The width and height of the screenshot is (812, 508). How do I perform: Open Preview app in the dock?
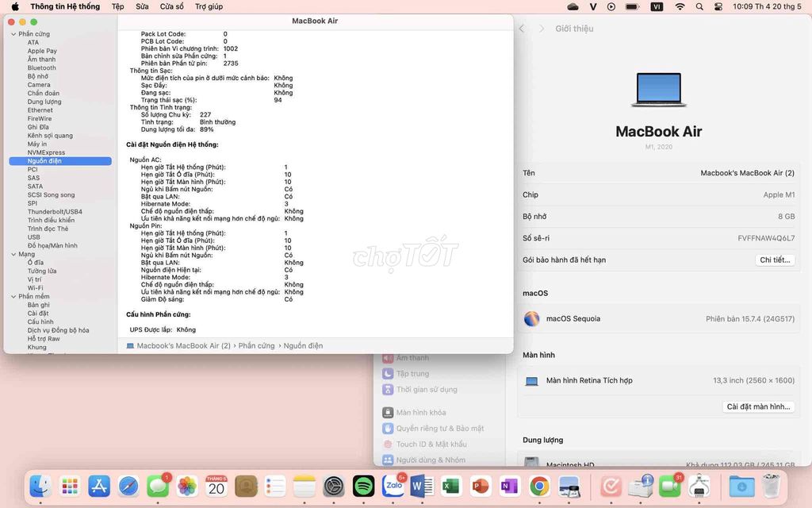tap(569, 487)
